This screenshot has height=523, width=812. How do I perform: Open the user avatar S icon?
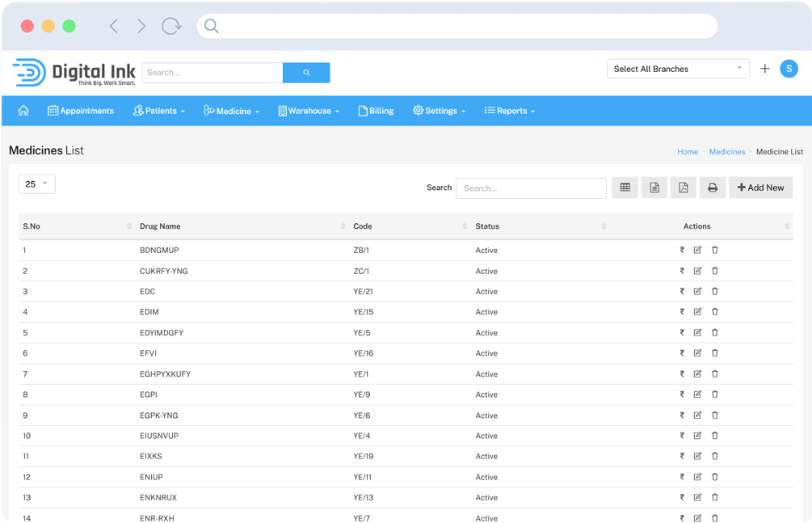(789, 69)
